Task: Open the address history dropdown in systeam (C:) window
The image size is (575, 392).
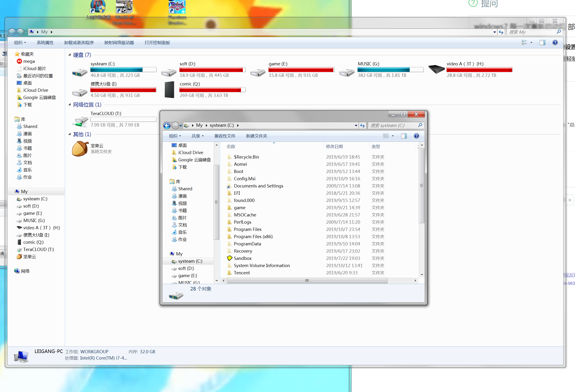Action: [x=356, y=126]
